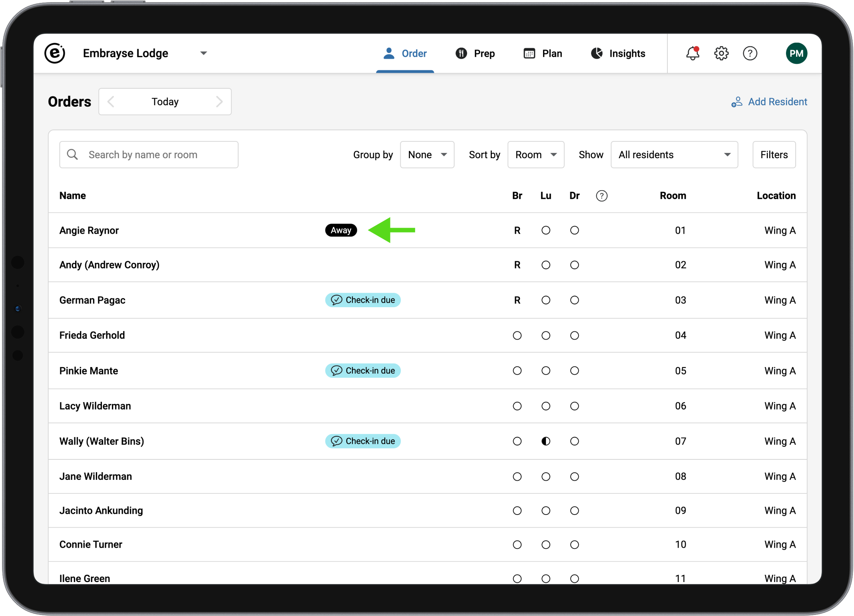Open the Group by None dropdown
Screen dimensions: 854x616
(x=427, y=155)
